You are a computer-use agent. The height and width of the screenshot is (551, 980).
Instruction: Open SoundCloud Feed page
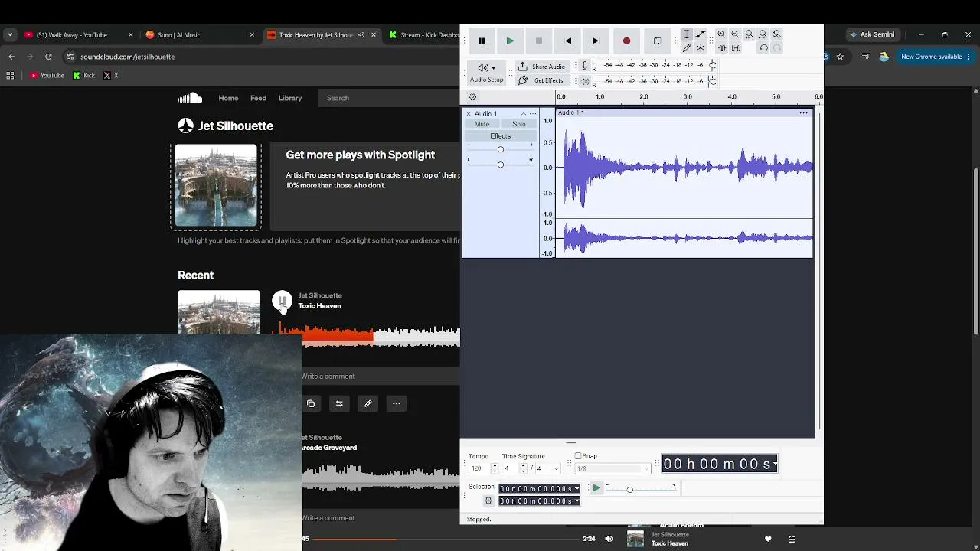click(x=258, y=98)
